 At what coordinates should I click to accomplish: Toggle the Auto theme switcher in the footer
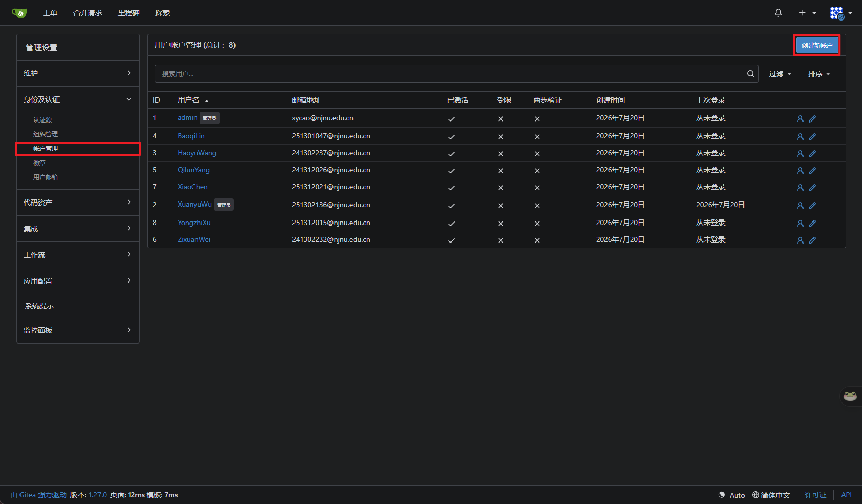coord(732,495)
